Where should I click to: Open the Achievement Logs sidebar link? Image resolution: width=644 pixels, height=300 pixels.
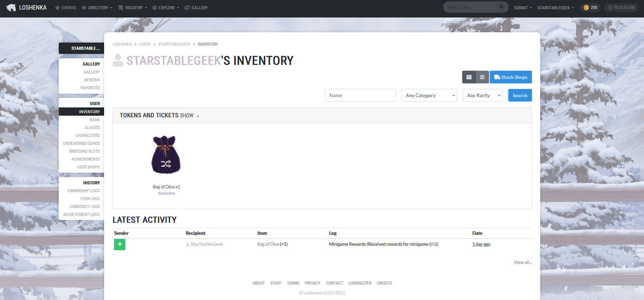pos(82,215)
